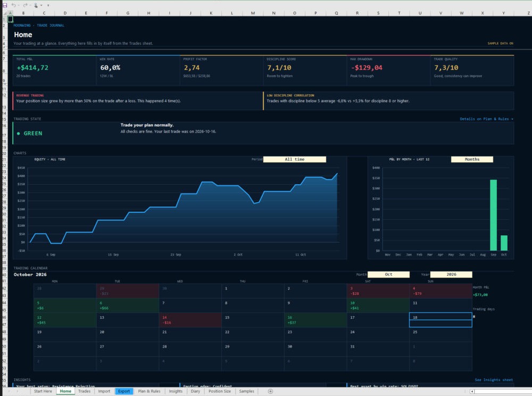
Task: Open the Export sheet tab
Action: (x=124, y=391)
